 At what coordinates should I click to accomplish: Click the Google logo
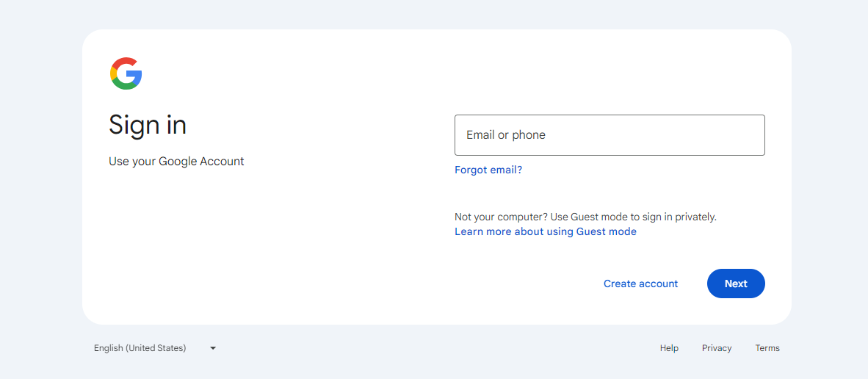coord(126,73)
